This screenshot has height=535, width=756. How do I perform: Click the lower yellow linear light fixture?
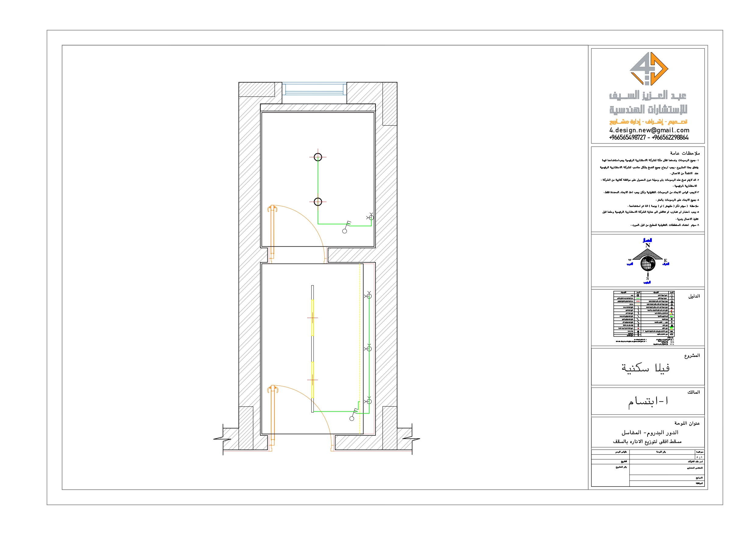click(313, 380)
